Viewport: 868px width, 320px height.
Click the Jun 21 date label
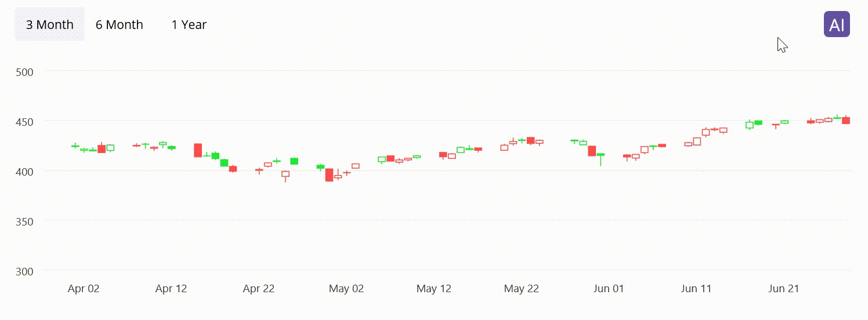tap(784, 289)
